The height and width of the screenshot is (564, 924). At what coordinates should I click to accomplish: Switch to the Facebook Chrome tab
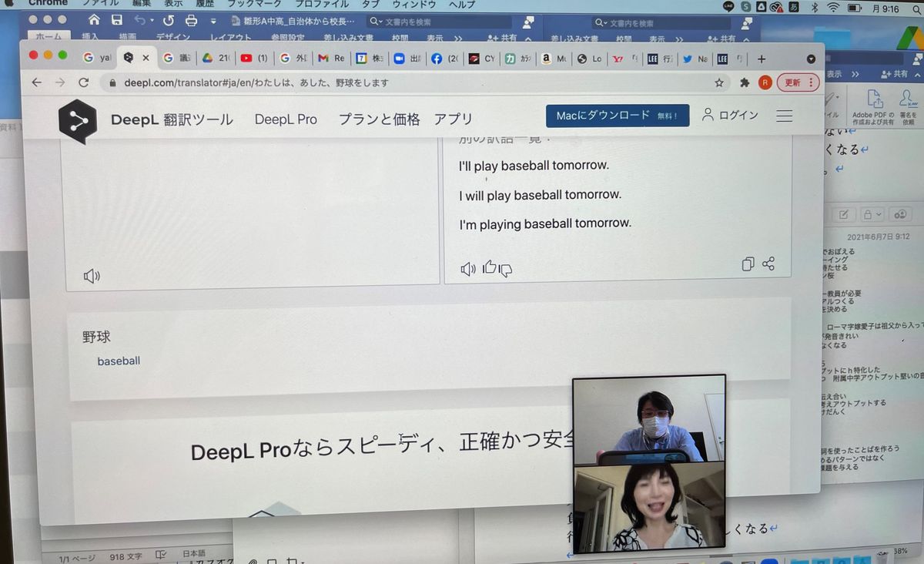click(446, 59)
